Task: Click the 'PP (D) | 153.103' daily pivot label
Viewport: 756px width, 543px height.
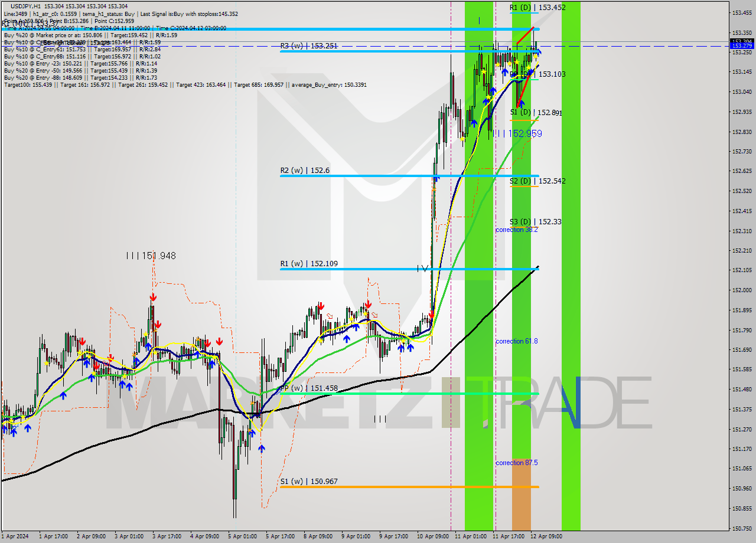Action: click(x=537, y=74)
